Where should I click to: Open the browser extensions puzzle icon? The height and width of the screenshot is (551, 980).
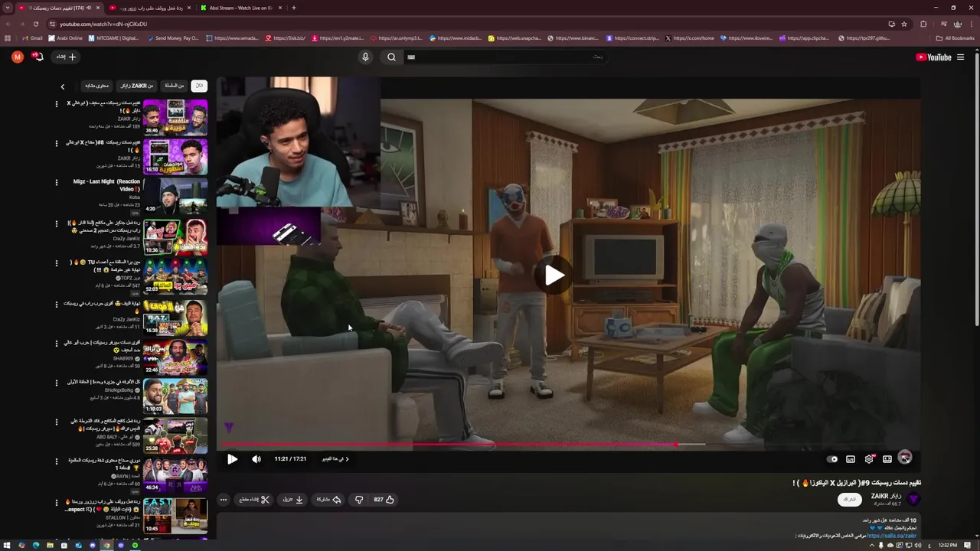tap(923, 24)
